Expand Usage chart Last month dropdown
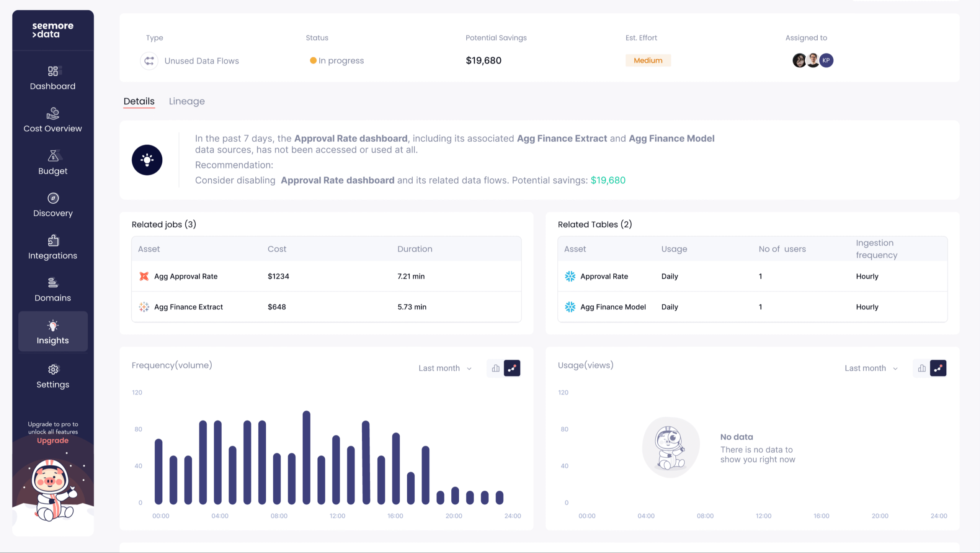This screenshot has width=980, height=553. (x=871, y=368)
